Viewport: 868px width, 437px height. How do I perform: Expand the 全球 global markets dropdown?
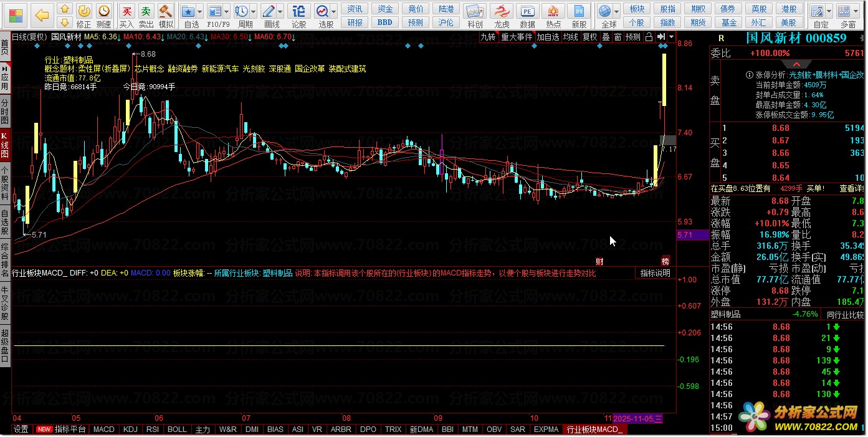tap(617, 12)
